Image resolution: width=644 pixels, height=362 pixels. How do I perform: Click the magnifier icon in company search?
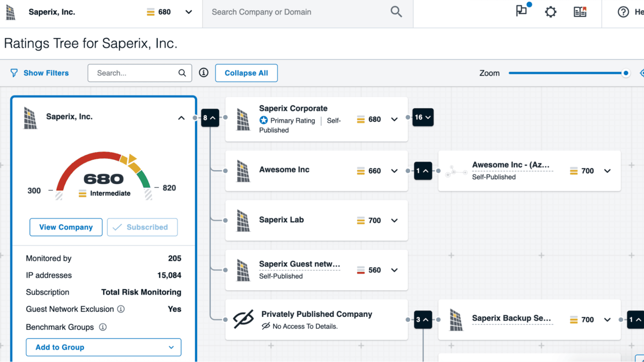[x=396, y=12]
